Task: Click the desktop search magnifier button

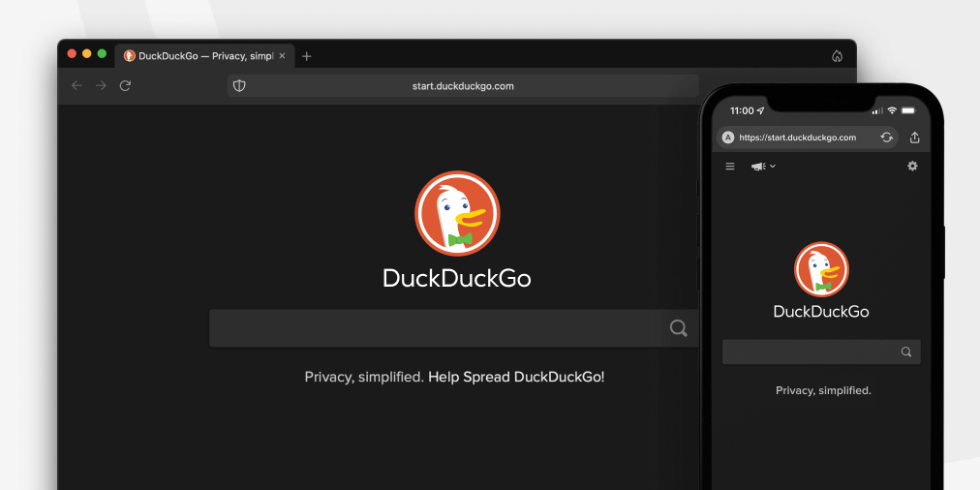Action: pyautogui.click(x=679, y=328)
